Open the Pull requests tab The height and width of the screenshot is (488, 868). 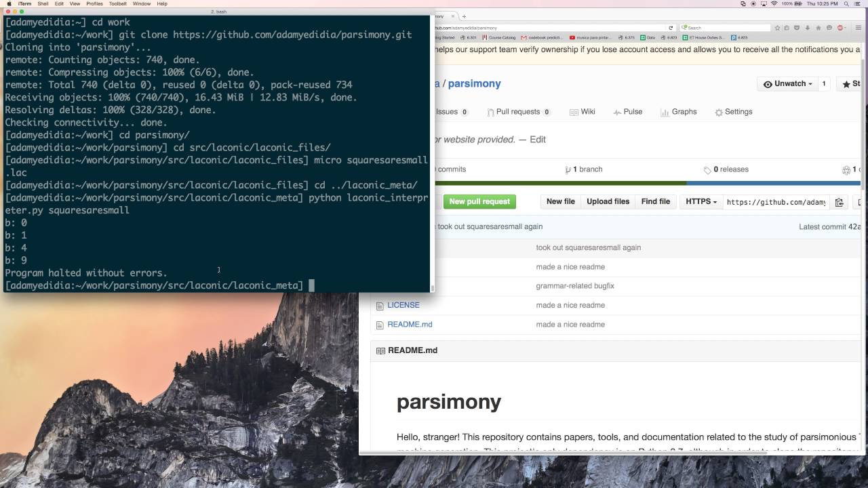pyautogui.click(x=519, y=112)
